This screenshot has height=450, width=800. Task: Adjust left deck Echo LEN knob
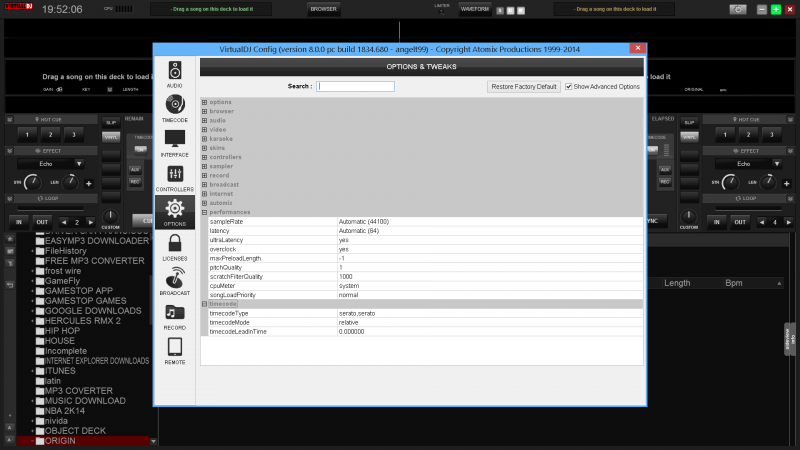[x=69, y=182]
